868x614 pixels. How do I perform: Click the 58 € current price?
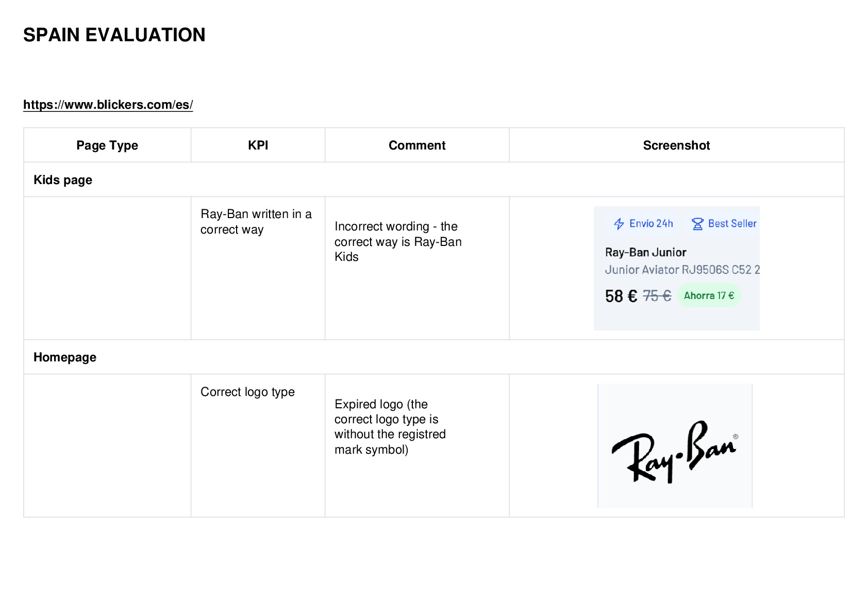point(621,296)
